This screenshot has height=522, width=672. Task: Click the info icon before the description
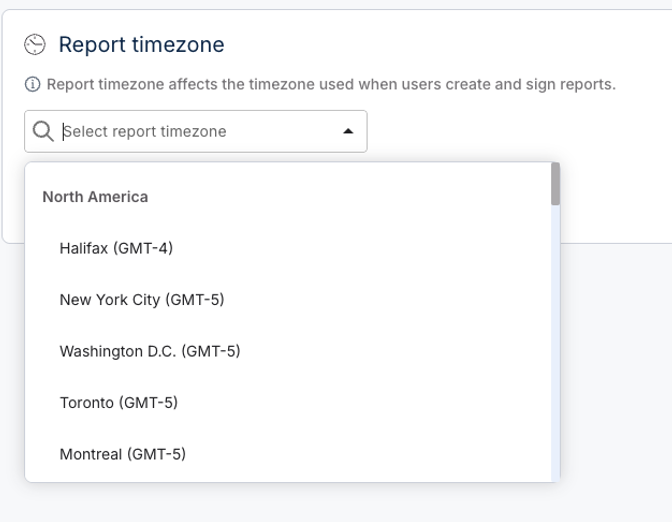click(33, 84)
